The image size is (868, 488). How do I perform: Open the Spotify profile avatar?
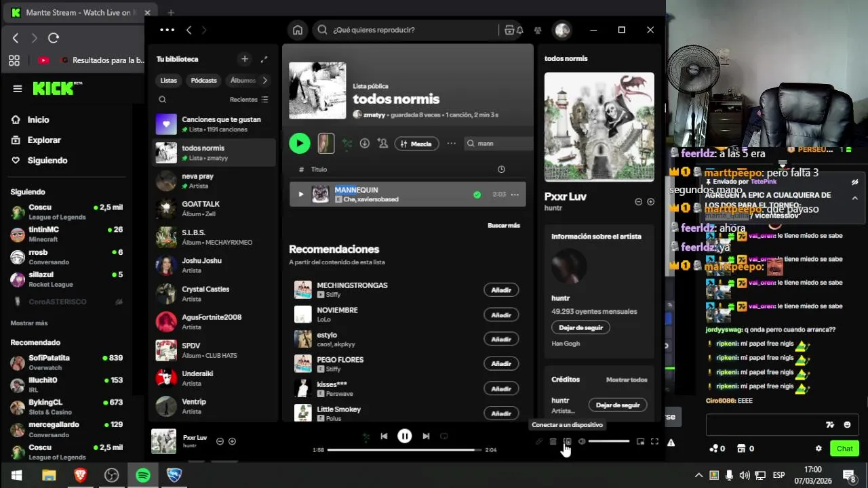pyautogui.click(x=561, y=30)
